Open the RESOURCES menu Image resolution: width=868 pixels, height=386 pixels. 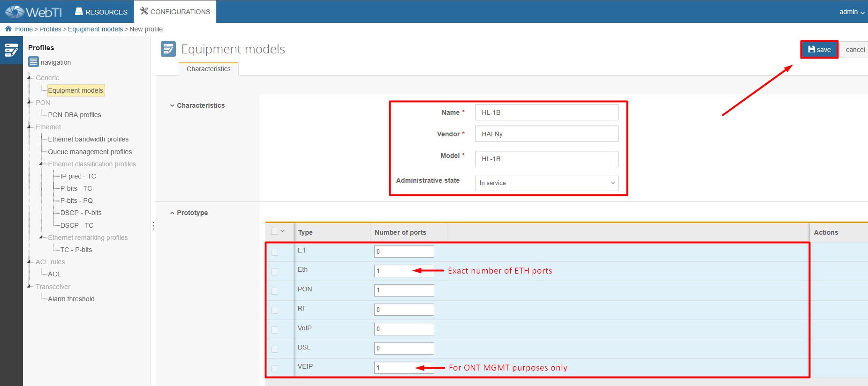coord(101,12)
